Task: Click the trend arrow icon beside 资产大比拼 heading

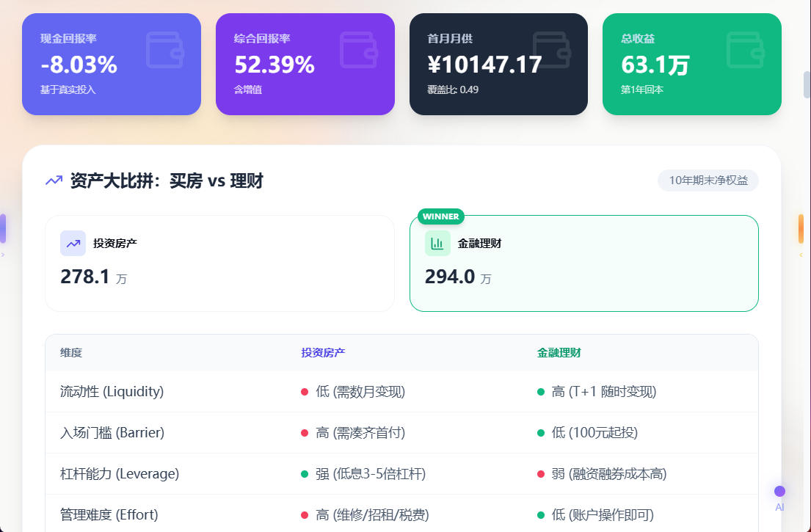Action: click(54, 181)
